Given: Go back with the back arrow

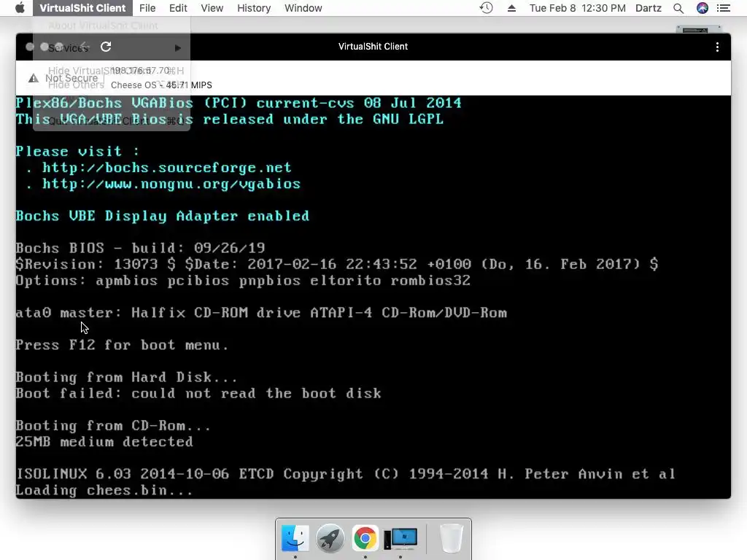Looking at the screenshot, I should pyautogui.click(x=84, y=47).
